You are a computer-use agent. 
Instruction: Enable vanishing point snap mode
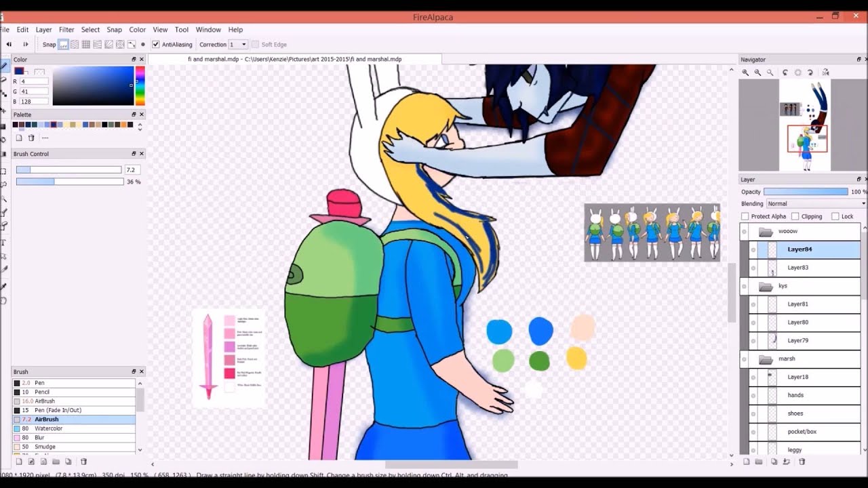(98, 45)
